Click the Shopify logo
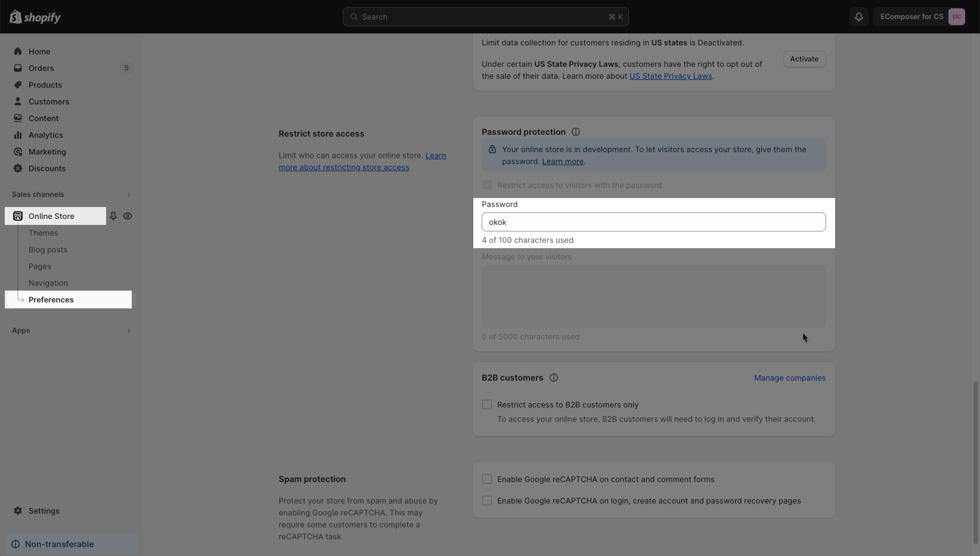980x556 pixels. 35,17
